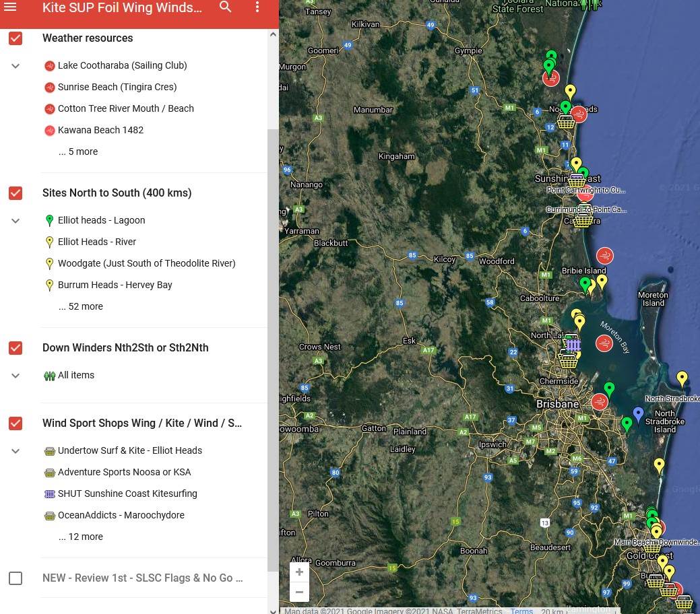The height and width of the screenshot is (614, 700).
Task: Click yellow pin northeast of North Stradbroke Island
Action: pyautogui.click(x=682, y=379)
